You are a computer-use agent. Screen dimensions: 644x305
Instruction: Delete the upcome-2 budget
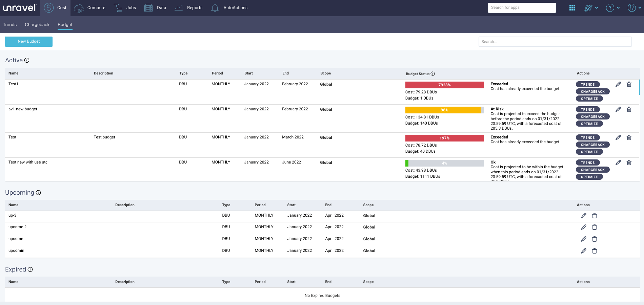coord(595,227)
